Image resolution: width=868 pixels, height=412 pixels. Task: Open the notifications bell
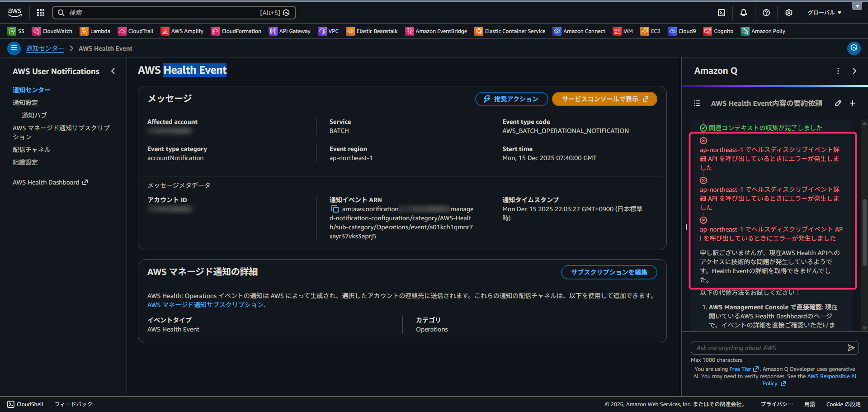pyautogui.click(x=744, y=13)
